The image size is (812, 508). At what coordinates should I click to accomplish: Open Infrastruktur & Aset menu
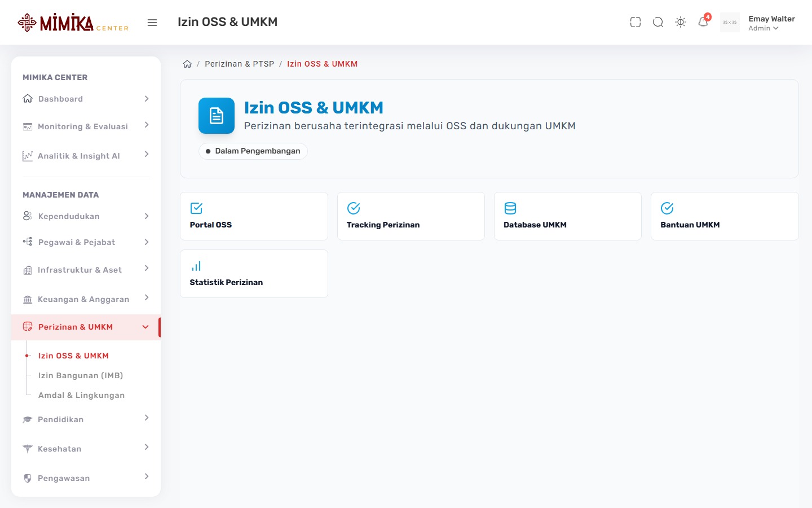point(86,270)
